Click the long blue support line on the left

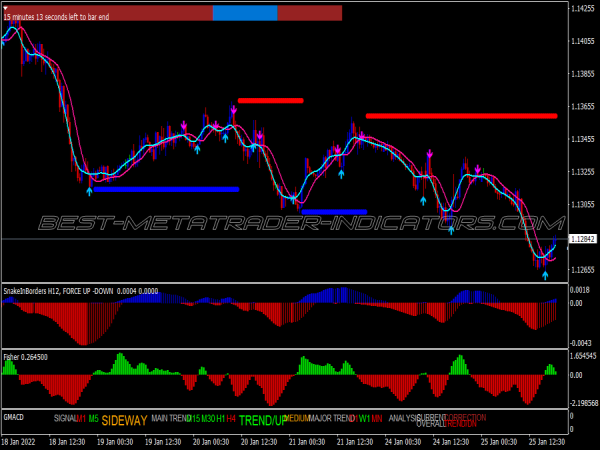166,188
